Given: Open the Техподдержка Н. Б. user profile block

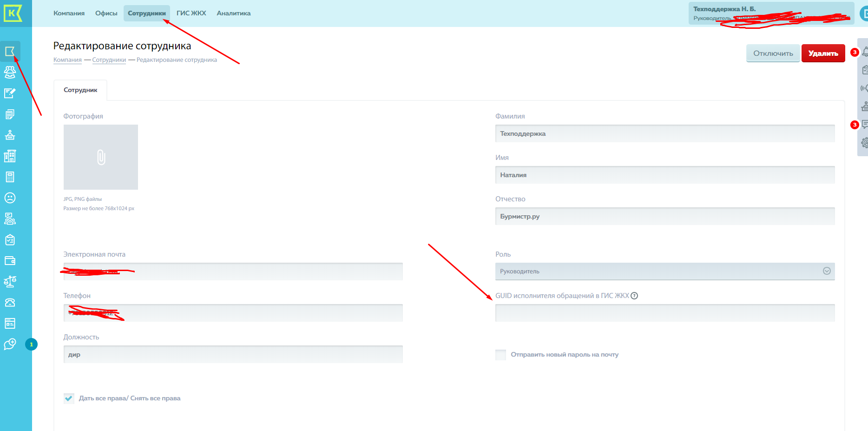Looking at the screenshot, I should [x=771, y=13].
